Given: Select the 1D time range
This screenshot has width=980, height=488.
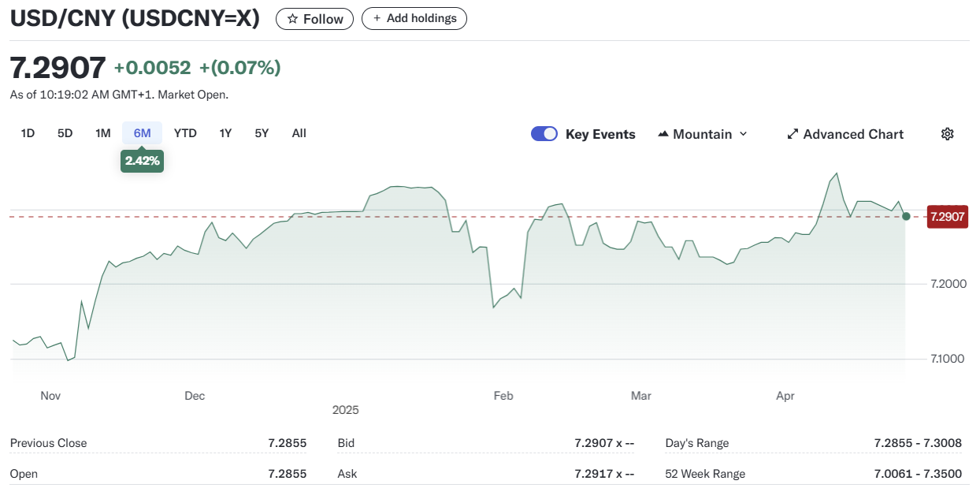Looking at the screenshot, I should click(28, 133).
